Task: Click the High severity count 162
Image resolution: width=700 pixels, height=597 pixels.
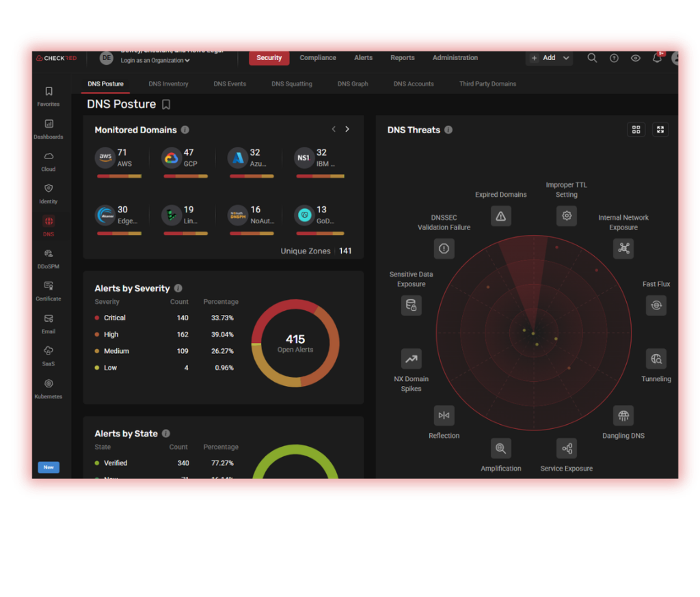Action: tap(183, 335)
